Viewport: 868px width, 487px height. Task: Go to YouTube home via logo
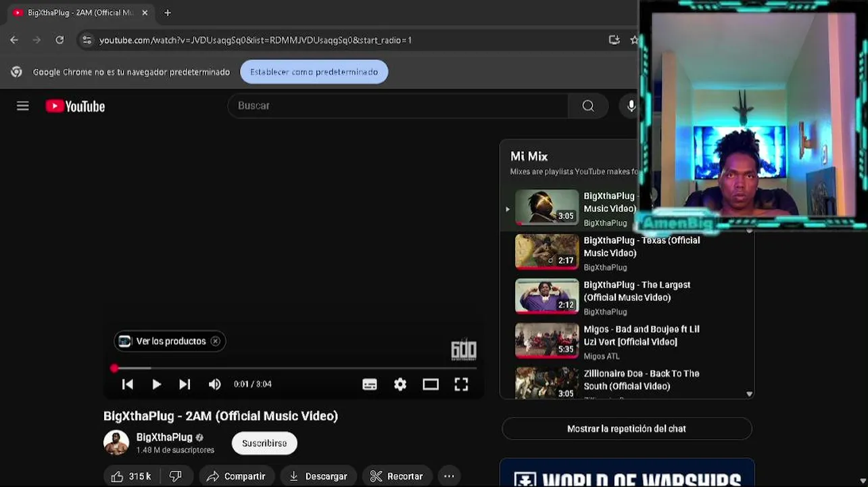(x=75, y=106)
